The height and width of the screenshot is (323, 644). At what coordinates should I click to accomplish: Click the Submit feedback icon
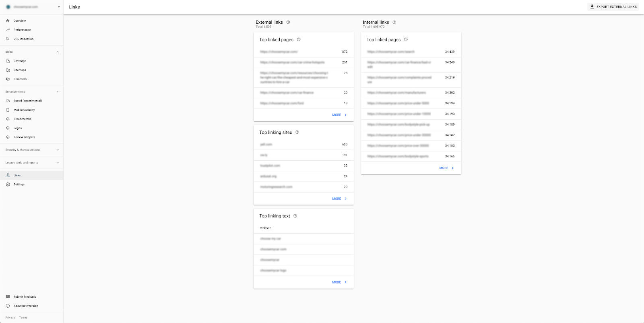point(8,296)
